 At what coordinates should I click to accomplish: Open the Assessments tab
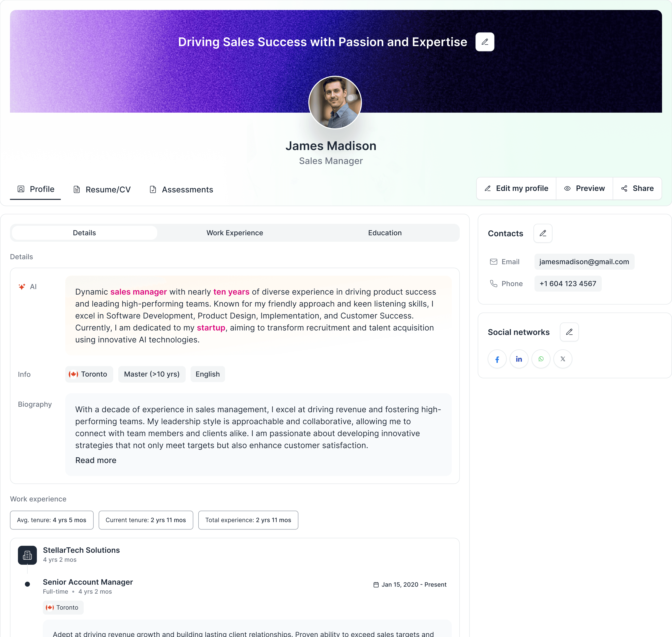click(x=181, y=189)
